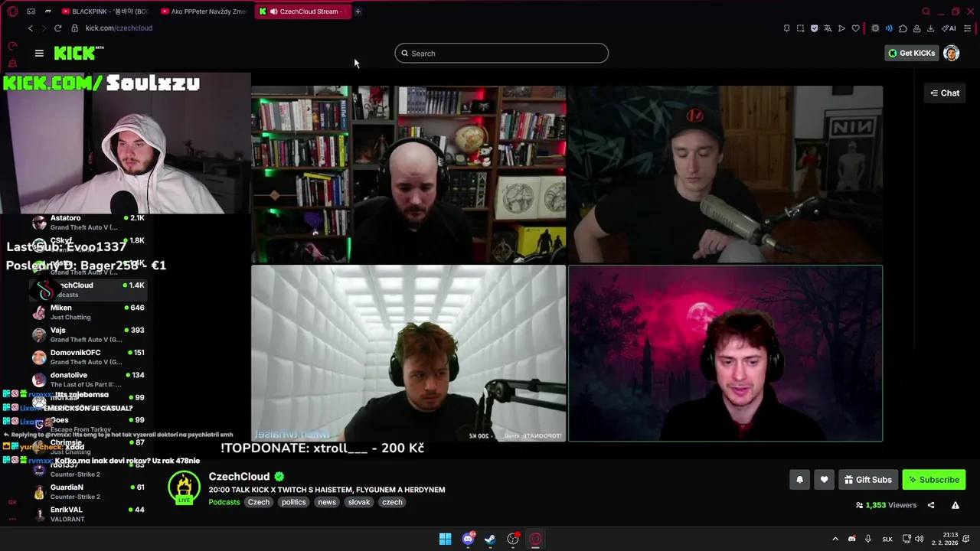Click the verified badge next to CzechCloud

coord(279,477)
